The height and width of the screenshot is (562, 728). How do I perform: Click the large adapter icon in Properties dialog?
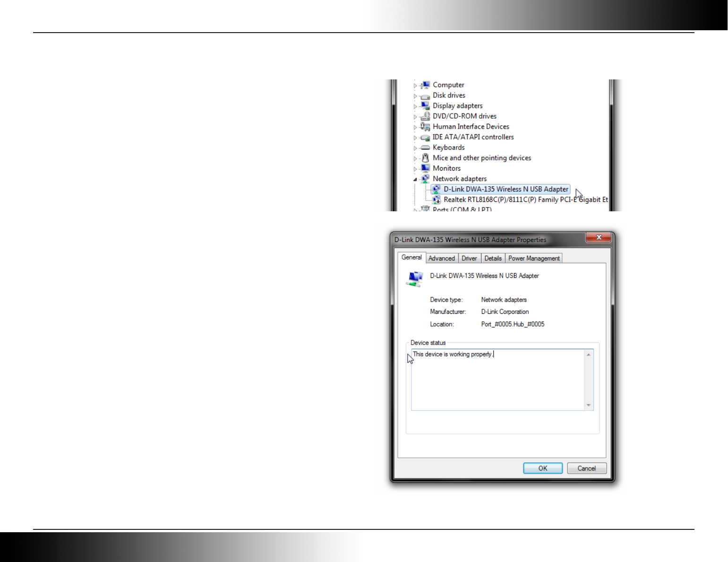click(x=415, y=279)
